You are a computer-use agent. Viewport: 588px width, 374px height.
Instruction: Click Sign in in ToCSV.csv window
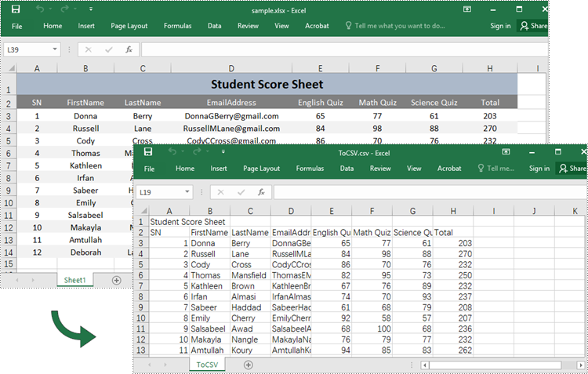539,169
